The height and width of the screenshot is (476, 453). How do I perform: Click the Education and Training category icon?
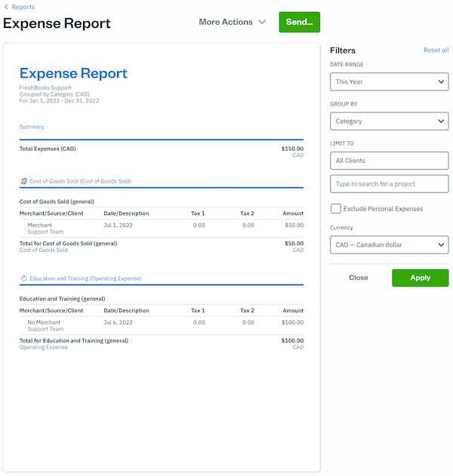coord(23,278)
